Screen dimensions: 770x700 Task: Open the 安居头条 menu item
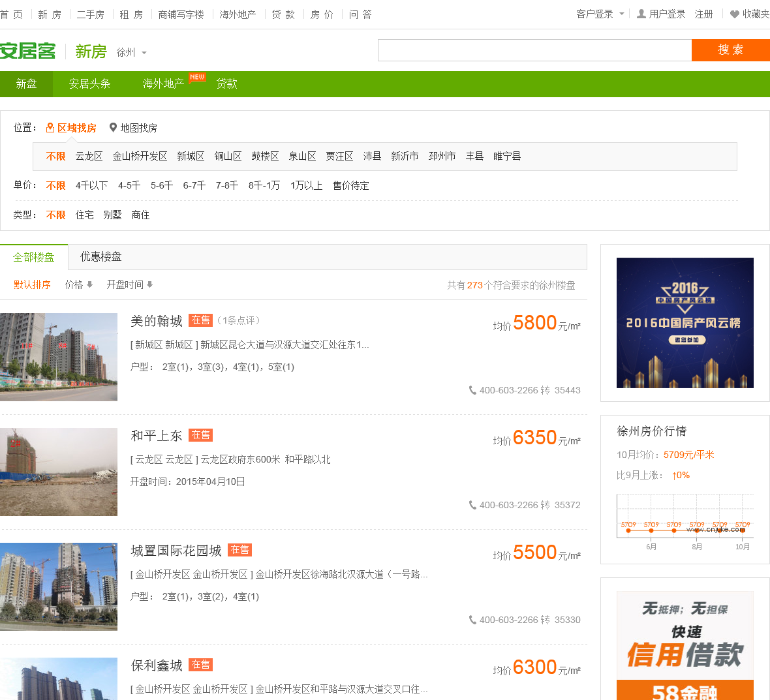coord(89,84)
